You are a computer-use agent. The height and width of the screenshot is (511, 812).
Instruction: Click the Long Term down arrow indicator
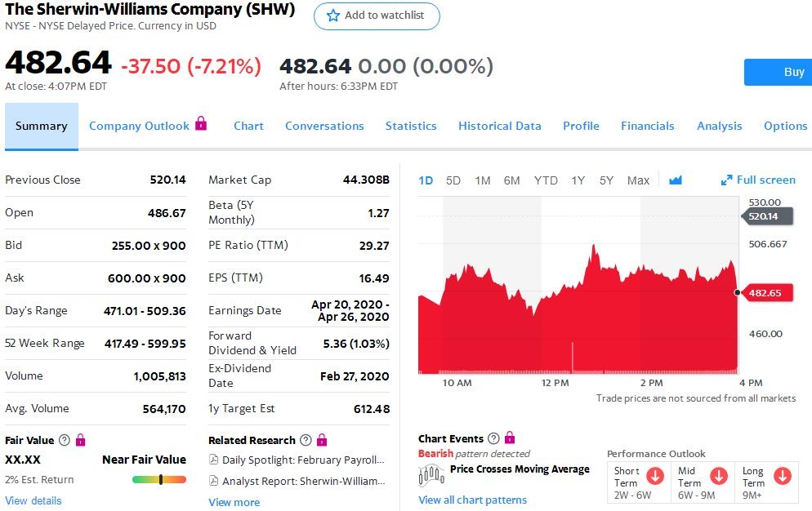coord(782,476)
